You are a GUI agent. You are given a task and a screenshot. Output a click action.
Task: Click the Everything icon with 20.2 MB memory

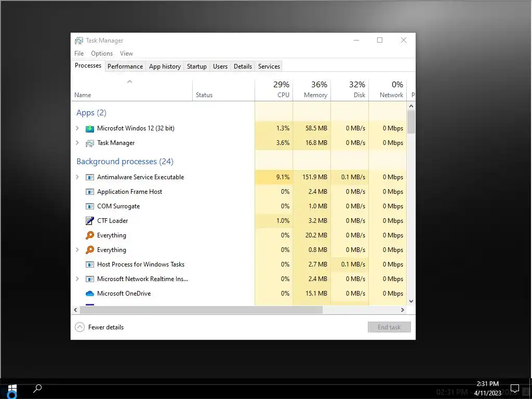click(x=89, y=235)
